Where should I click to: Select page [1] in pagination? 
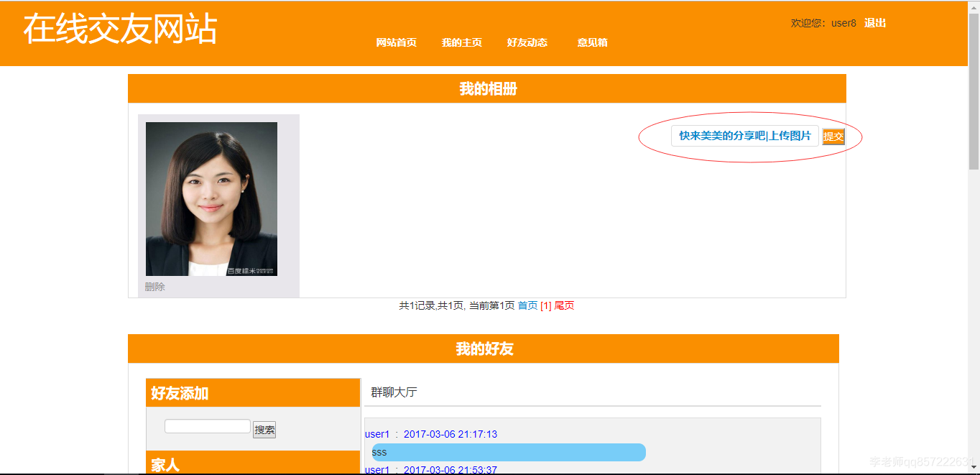[x=546, y=305]
